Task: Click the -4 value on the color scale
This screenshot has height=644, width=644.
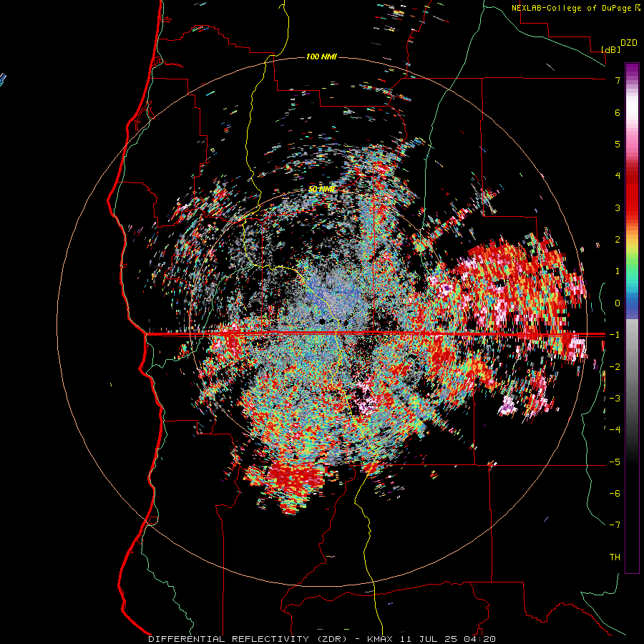Action: point(615,430)
